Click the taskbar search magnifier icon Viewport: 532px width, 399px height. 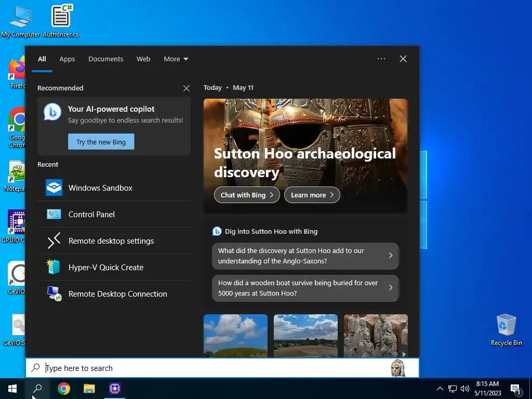coord(37,389)
